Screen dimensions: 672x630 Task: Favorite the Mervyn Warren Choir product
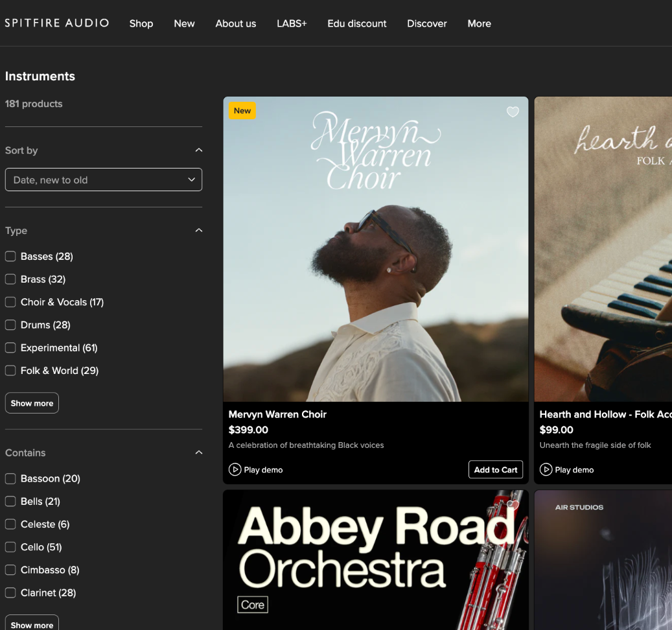coord(513,112)
